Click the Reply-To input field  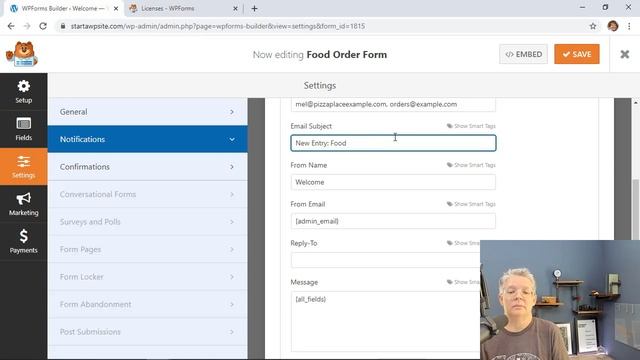(385, 260)
